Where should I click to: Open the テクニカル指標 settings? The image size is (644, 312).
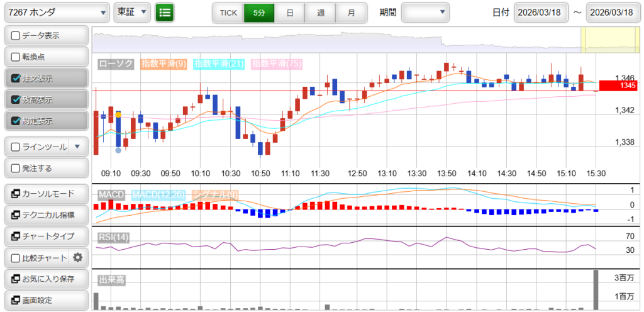click(45, 214)
